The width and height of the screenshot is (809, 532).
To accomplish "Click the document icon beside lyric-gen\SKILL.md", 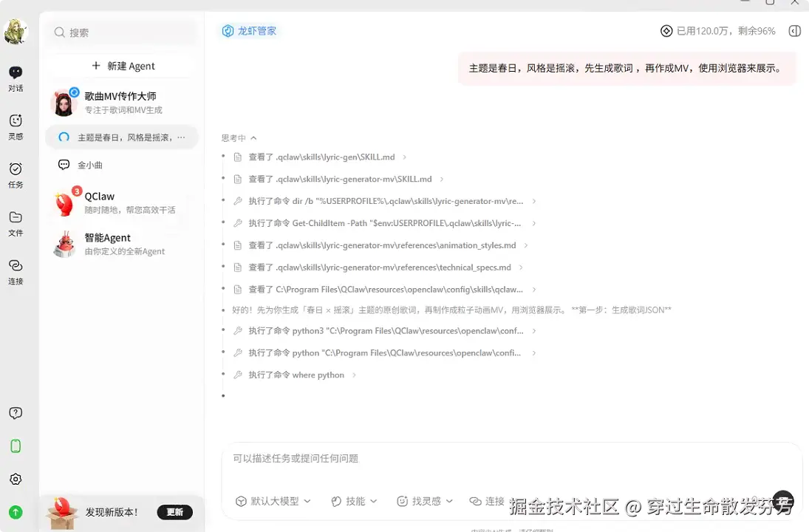I will (x=238, y=157).
